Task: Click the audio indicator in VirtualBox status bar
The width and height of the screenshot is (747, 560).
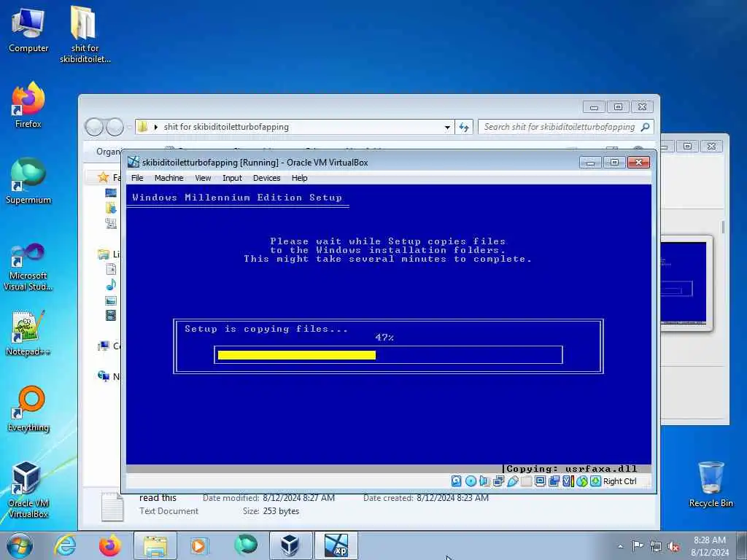Action: 484,481
